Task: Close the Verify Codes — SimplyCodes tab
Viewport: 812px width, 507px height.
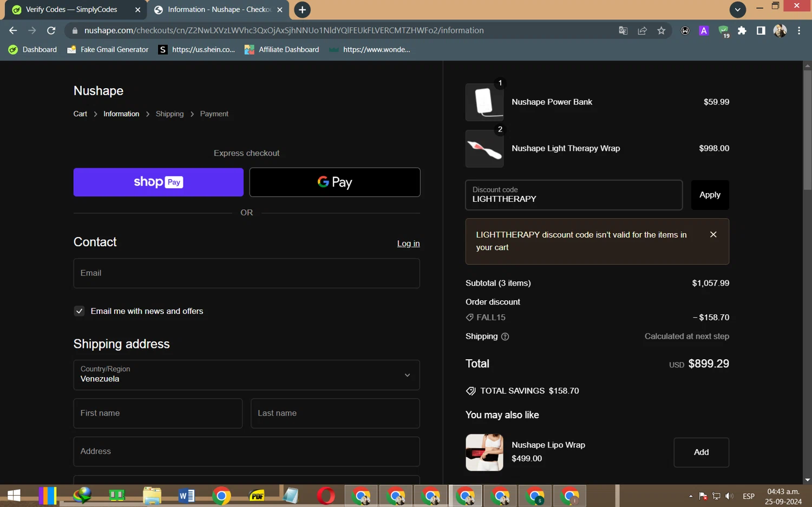Action: tap(137, 10)
